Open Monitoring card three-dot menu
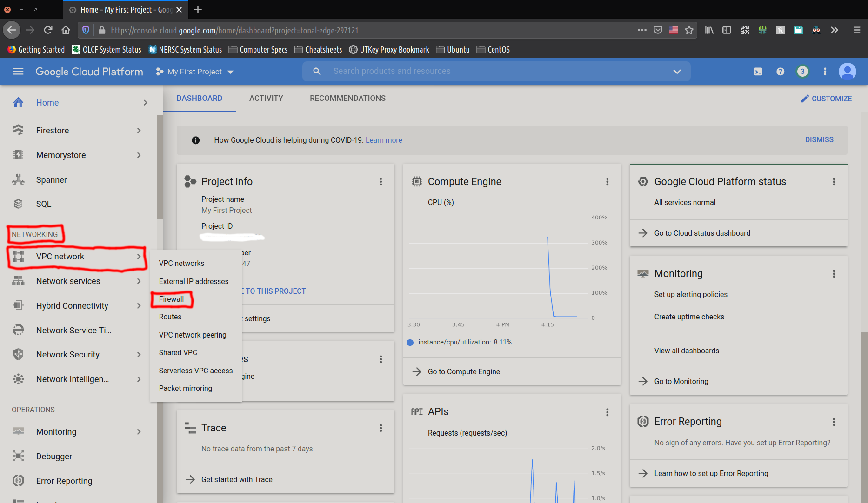868x503 pixels. (x=834, y=274)
